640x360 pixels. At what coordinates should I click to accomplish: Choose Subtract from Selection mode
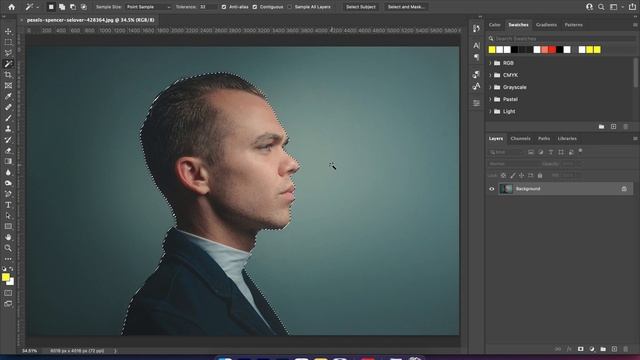[73, 7]
